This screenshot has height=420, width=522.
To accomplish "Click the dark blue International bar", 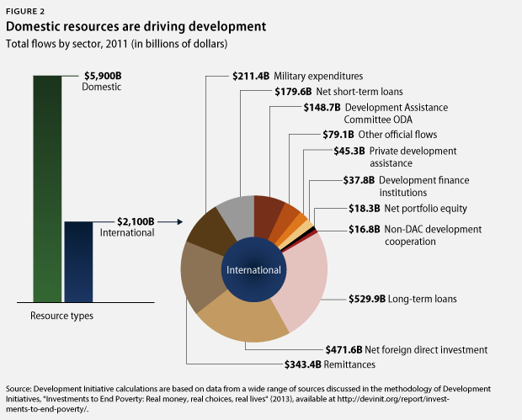I will 78,261.
